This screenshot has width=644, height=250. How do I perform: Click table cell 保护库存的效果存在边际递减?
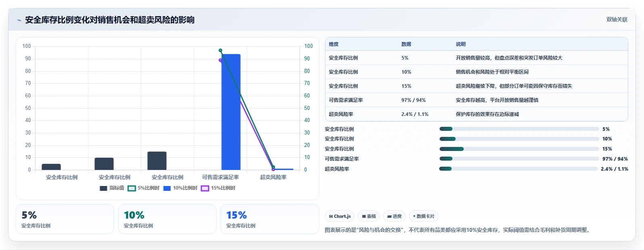pos(487,114)
